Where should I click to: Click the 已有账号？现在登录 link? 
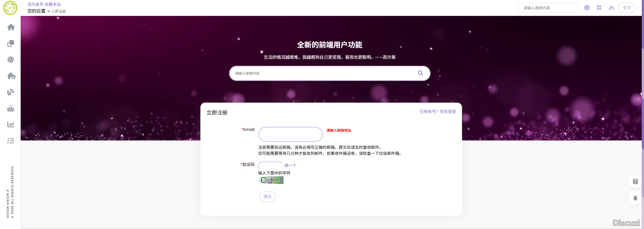438,111
